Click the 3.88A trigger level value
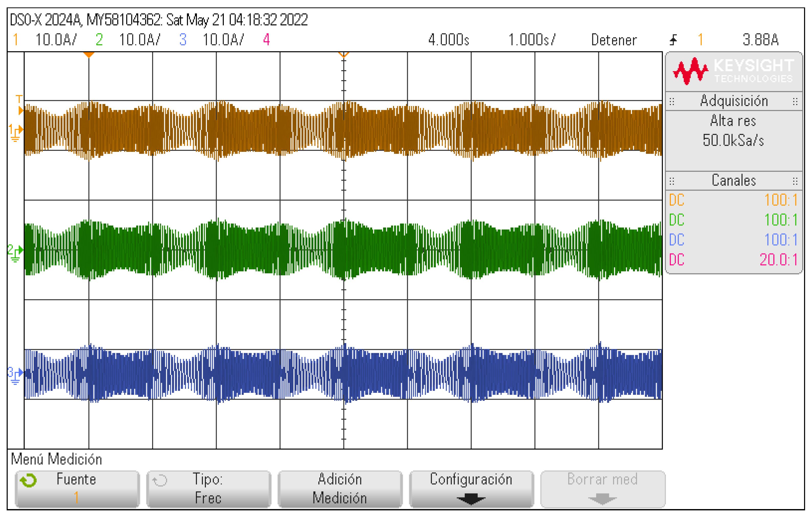 tap(761, 40)
